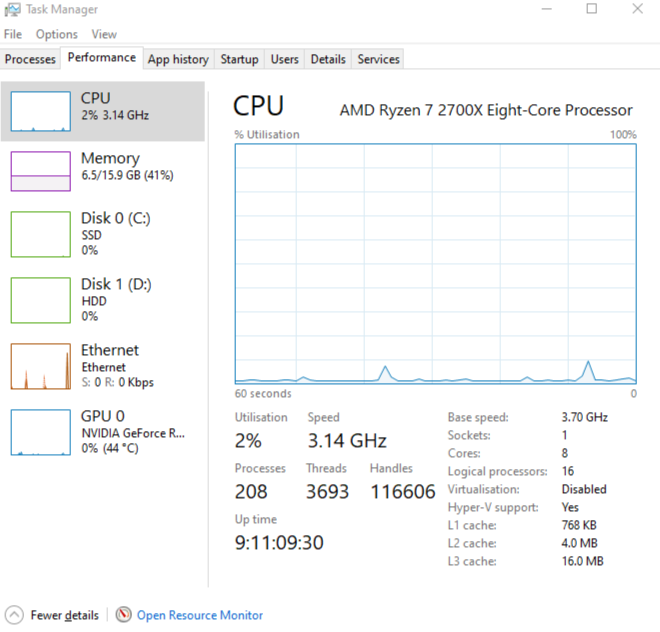Screen dimensions: 660x632
Task: Open Disk 0 (C:) SSD graph icon
Action: [x=40, y=234]
